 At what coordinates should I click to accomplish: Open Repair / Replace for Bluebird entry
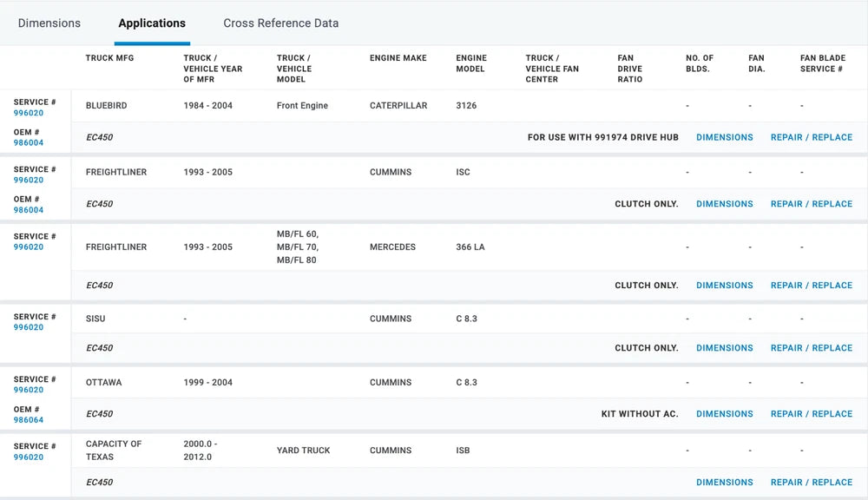tap(811, 137)
